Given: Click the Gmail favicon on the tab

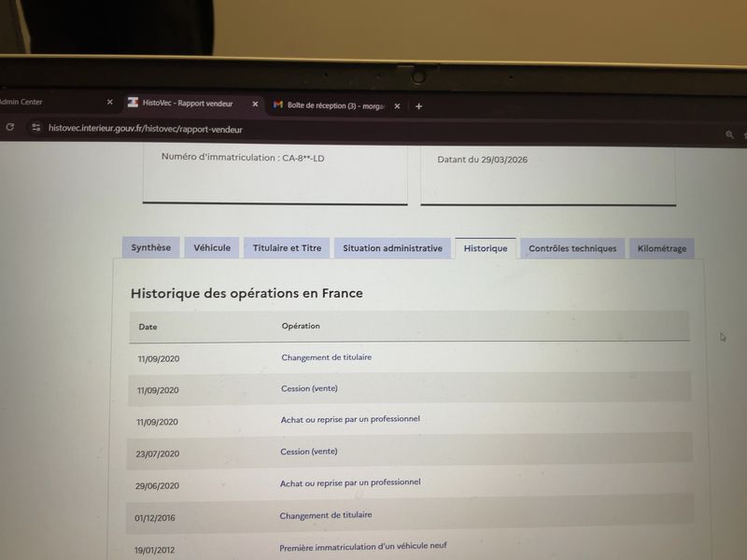Looking at the screenshot, I should click(278, 105).
